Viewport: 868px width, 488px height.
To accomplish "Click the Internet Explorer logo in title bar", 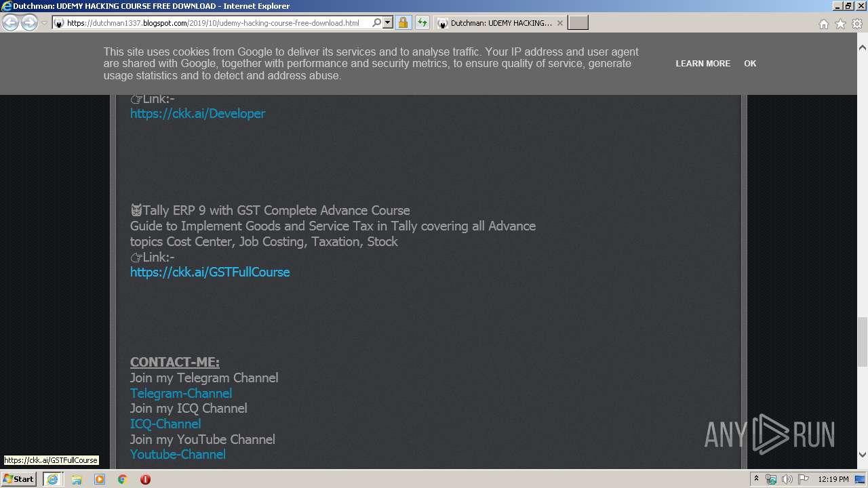I will (7, 6).
